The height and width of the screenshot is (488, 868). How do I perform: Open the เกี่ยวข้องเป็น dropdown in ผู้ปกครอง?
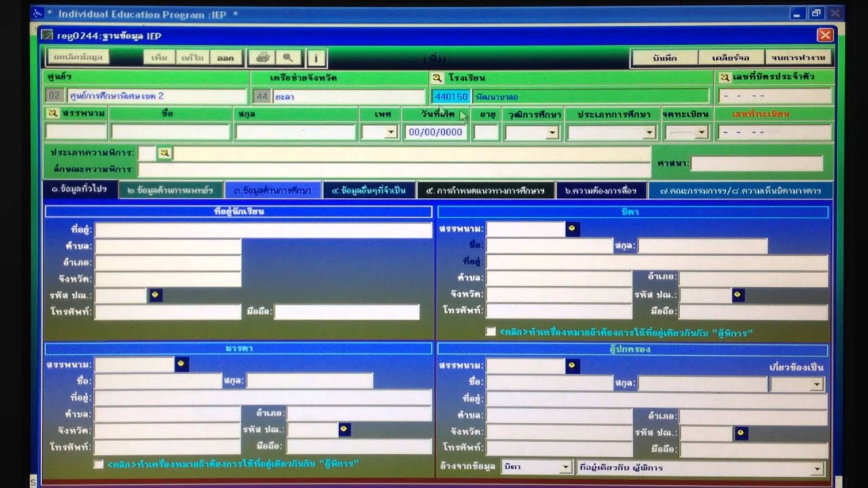[816, 384]
